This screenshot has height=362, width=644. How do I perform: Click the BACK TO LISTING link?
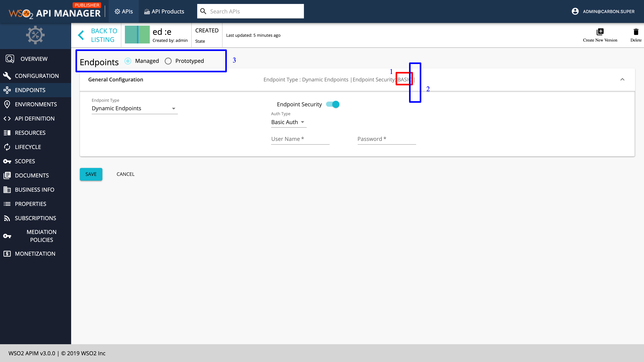coord(104,35)
